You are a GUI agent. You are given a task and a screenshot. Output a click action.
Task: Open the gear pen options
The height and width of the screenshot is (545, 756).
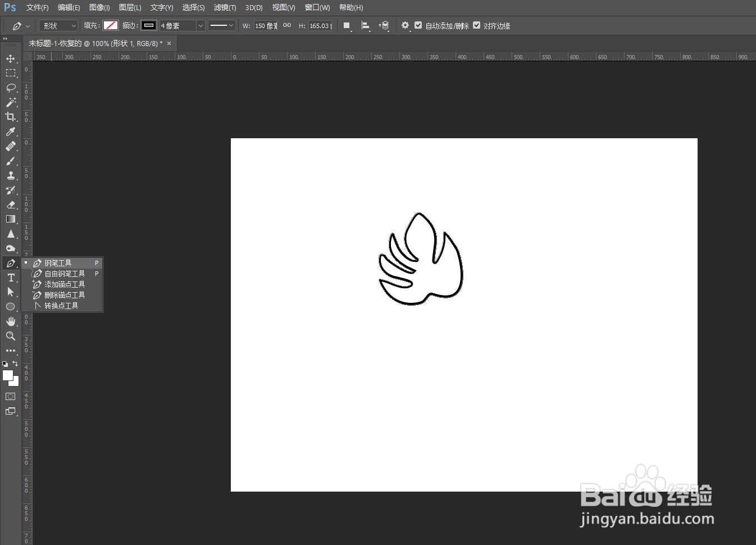(406, 26)
